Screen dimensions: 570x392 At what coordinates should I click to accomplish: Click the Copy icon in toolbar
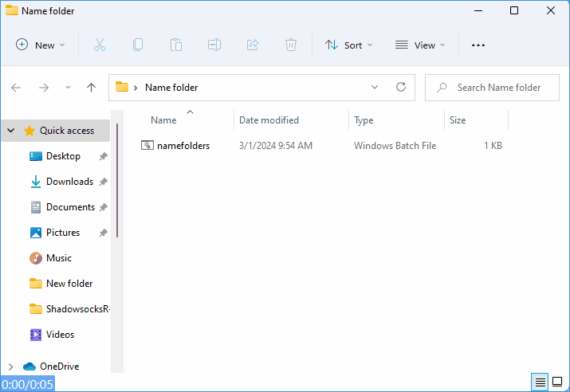point(138,45)
